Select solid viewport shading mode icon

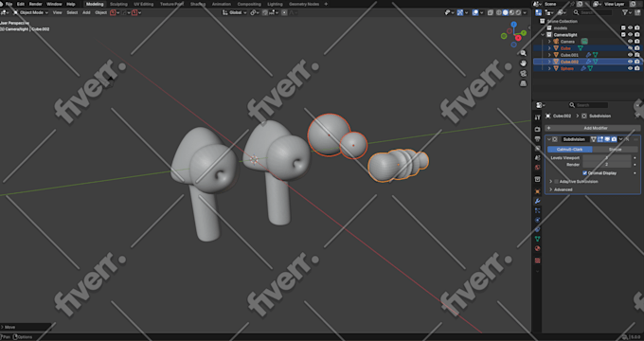pos(506,12)
